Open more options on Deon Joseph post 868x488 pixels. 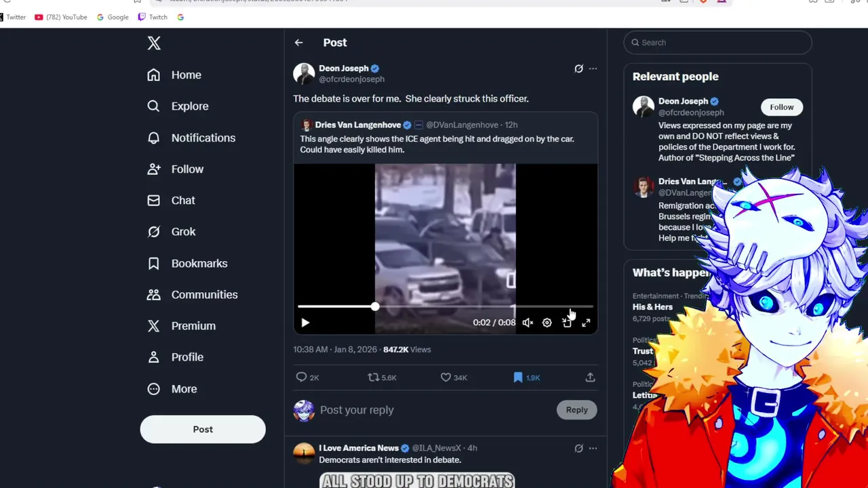click(593, 68)
